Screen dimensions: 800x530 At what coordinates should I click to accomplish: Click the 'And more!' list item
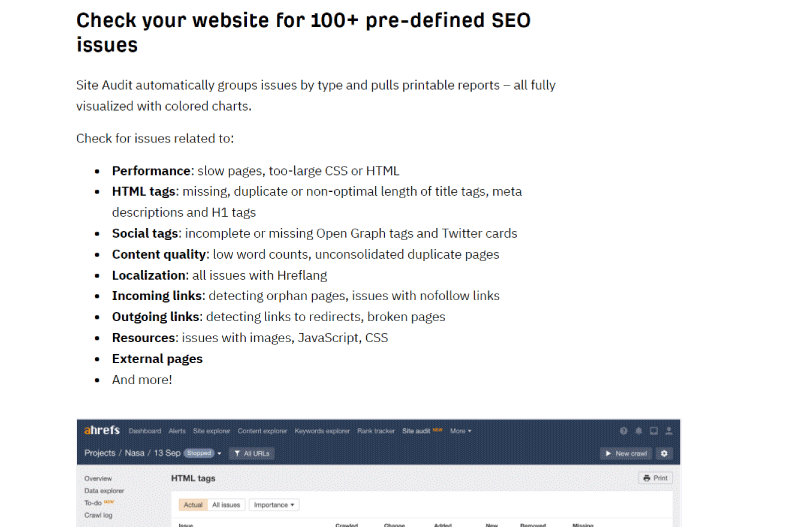pos(142,380)
